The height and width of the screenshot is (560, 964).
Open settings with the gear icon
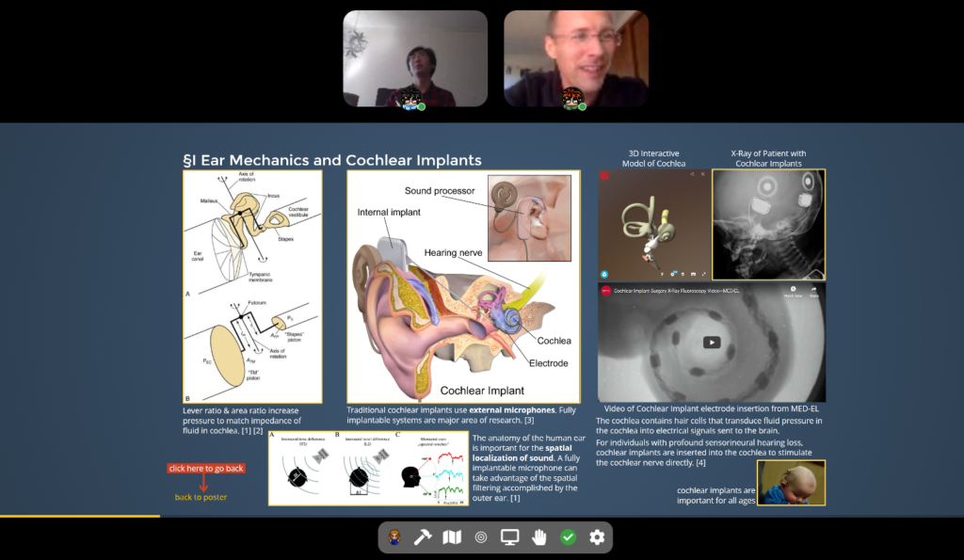(x=597, y=537)
